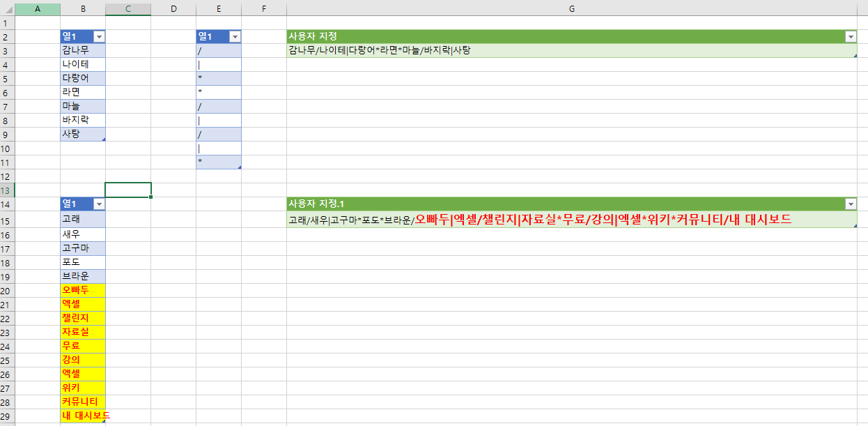
Task: Click the 내 대시보드 cell in row 29
Action: [82, 416]
